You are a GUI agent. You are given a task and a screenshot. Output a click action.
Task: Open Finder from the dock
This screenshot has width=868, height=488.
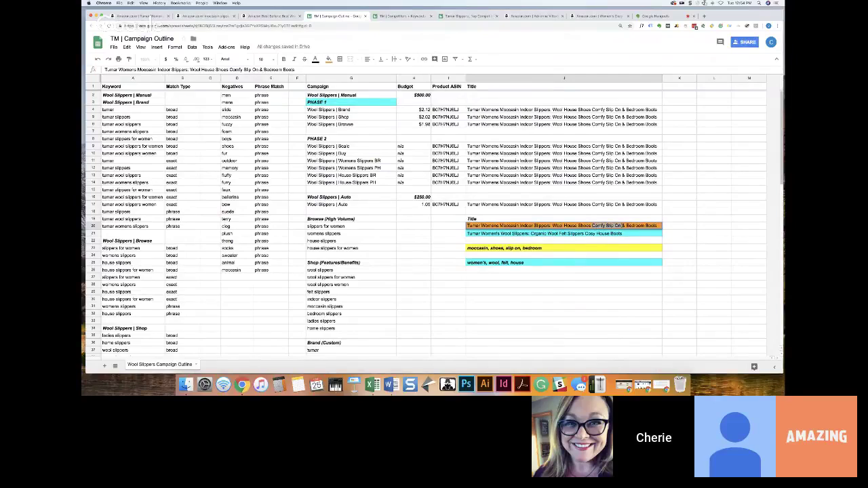tap(186, 385)
